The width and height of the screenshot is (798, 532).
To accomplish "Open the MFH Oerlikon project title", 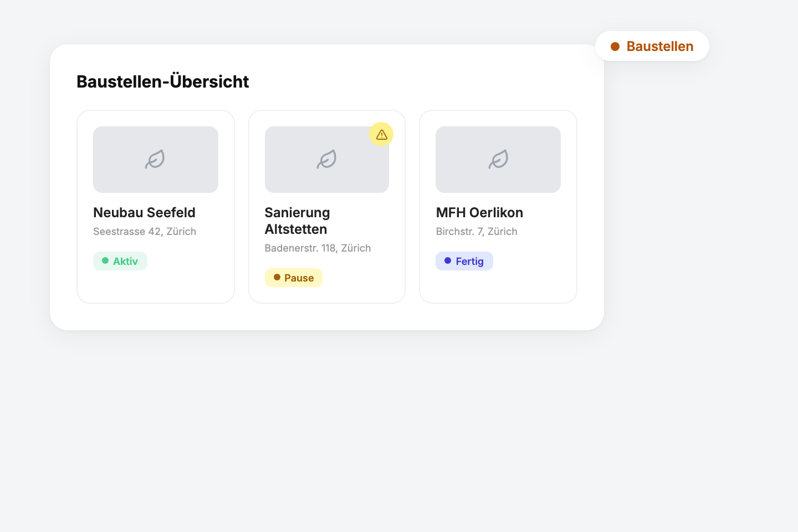I will pos(479,212).
